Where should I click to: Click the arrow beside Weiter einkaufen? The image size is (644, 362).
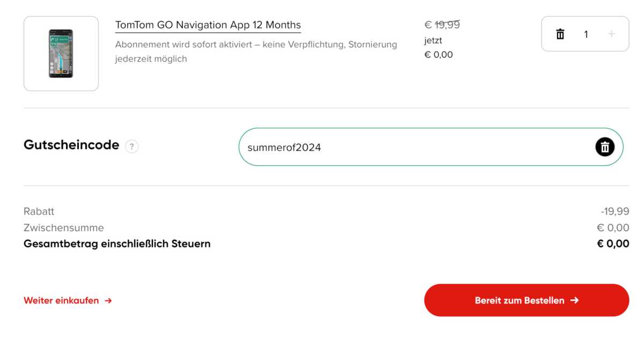pos(108,300)
